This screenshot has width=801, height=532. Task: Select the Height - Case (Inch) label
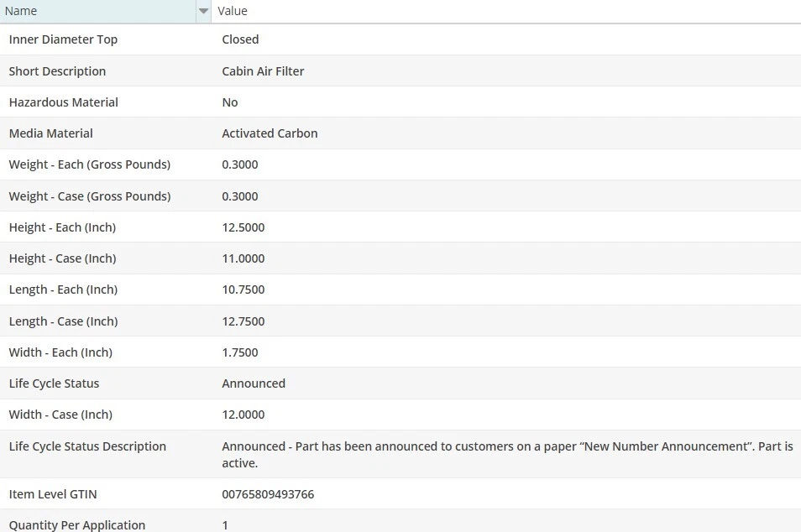pyautogui.click(x=62, y=258)
